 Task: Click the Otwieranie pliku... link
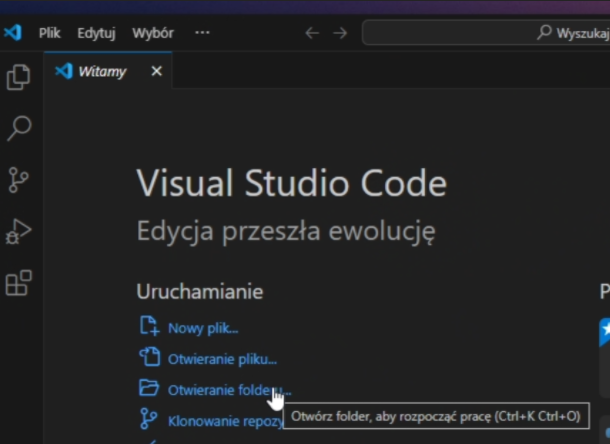pyautogui.click(x=222, y=359)
